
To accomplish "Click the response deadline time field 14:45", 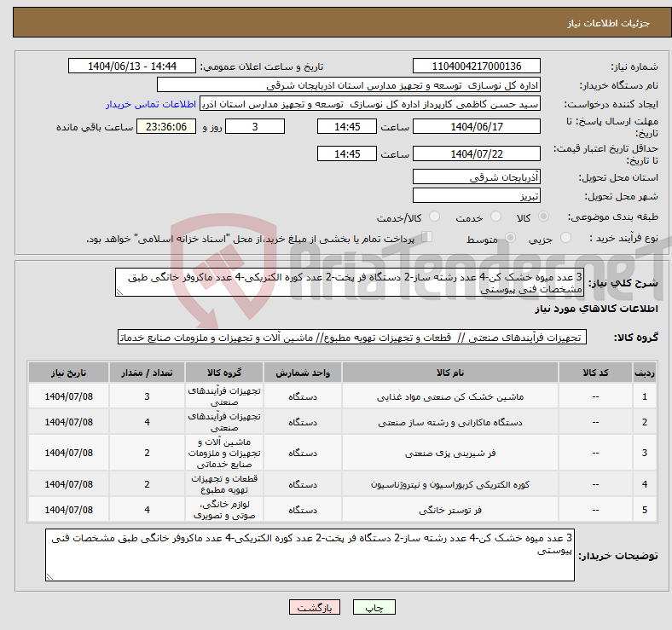I will pyautogui.click(x=347, y=126).
